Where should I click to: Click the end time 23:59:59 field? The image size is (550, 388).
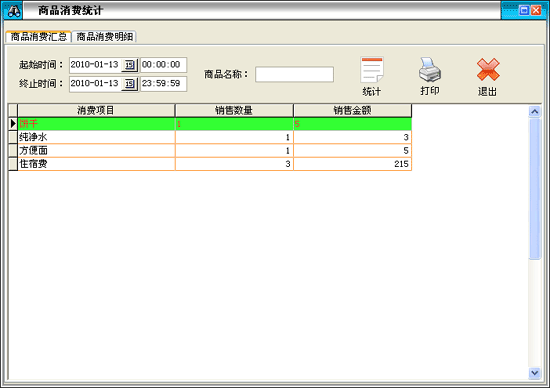(163, 83)
